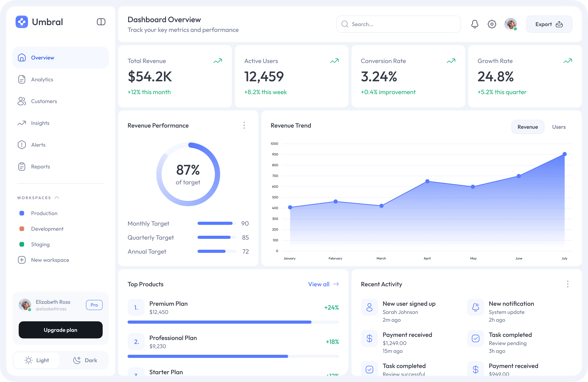Go to the Overview page
This screenshot has width=588, height=382.
tap(61, 58)
